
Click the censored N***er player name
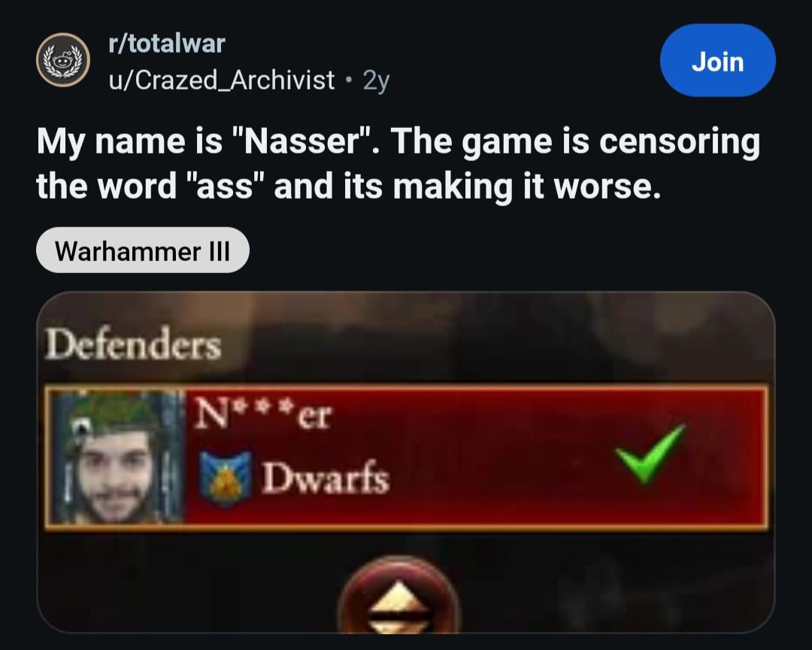(263, 415)
